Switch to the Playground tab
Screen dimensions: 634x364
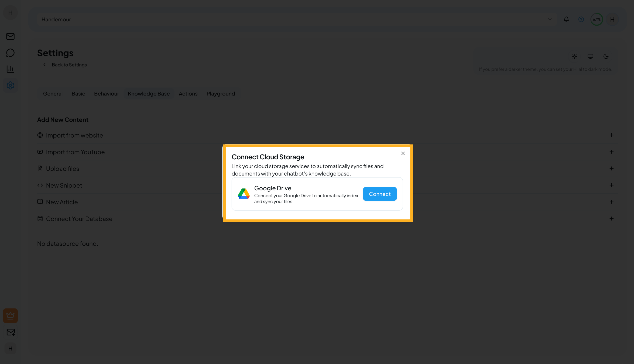click(221, 94)
